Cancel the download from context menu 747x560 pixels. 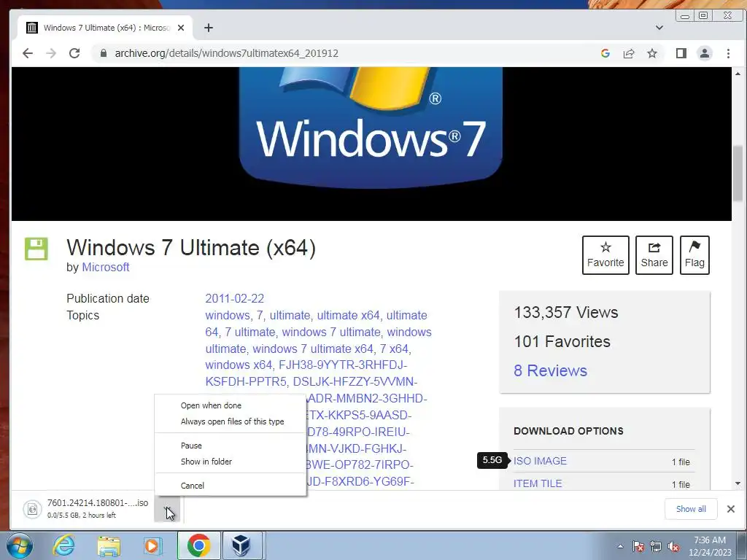(230, 486)
